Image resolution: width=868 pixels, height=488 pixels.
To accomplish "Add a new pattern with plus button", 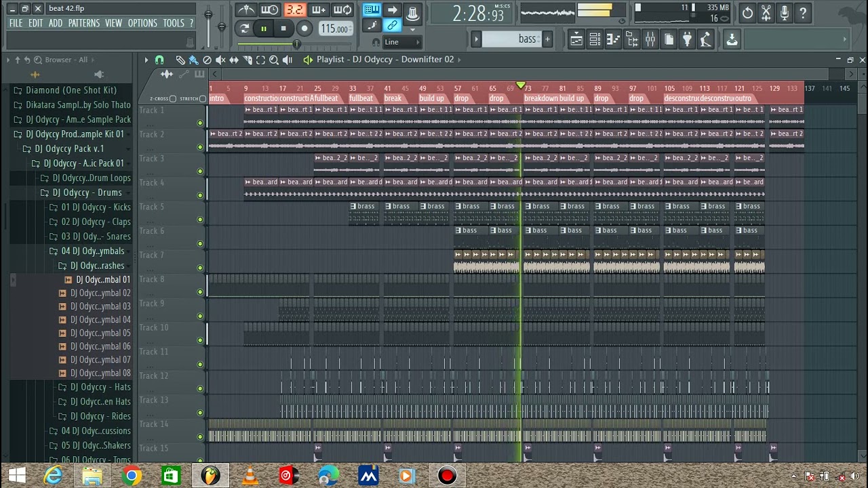I will pyautogui.click(x=547, y=39).
